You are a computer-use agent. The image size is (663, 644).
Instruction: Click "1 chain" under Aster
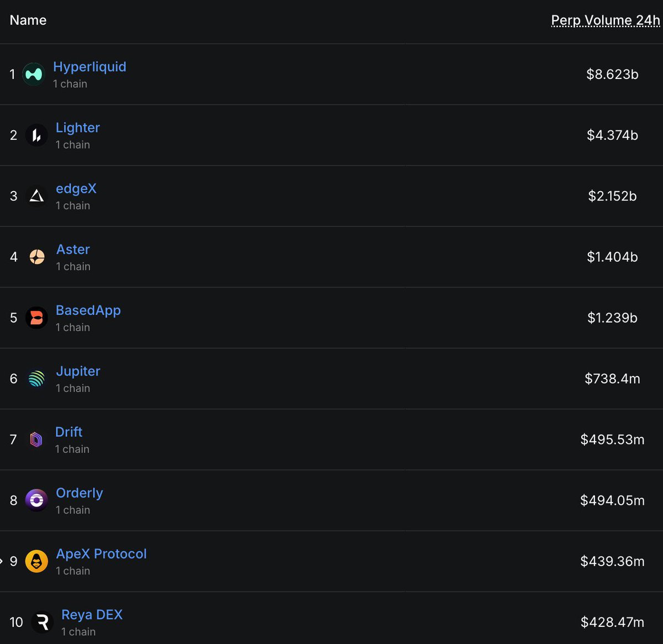point(73,266)
